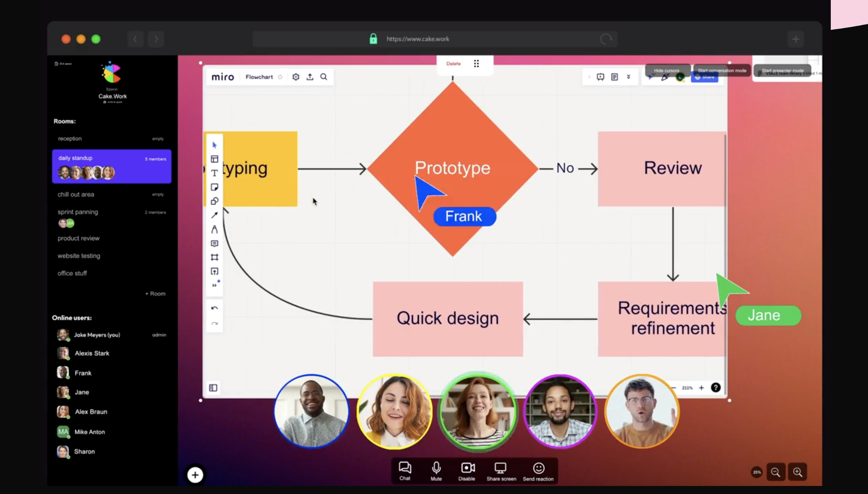Select the Text tool in Miro toolbar
This screenshot has height=494, width=868.
tap(214, 173)
